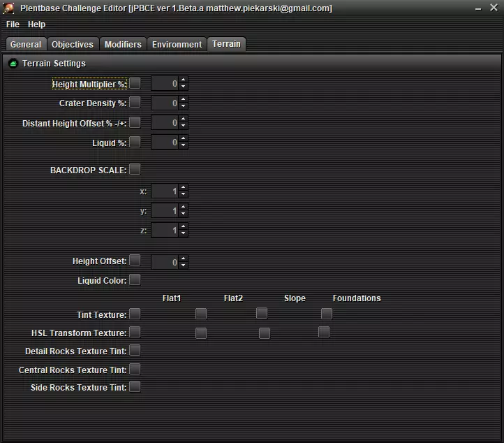Image resolution: width=504 pixels, height=443 pixels.
Task: Check the Tint Texture Foundations checkbox
Action: tap(327, 314)
